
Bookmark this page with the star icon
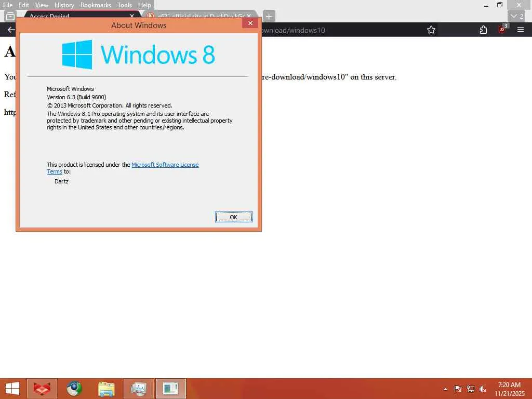[x=431, y=30]
